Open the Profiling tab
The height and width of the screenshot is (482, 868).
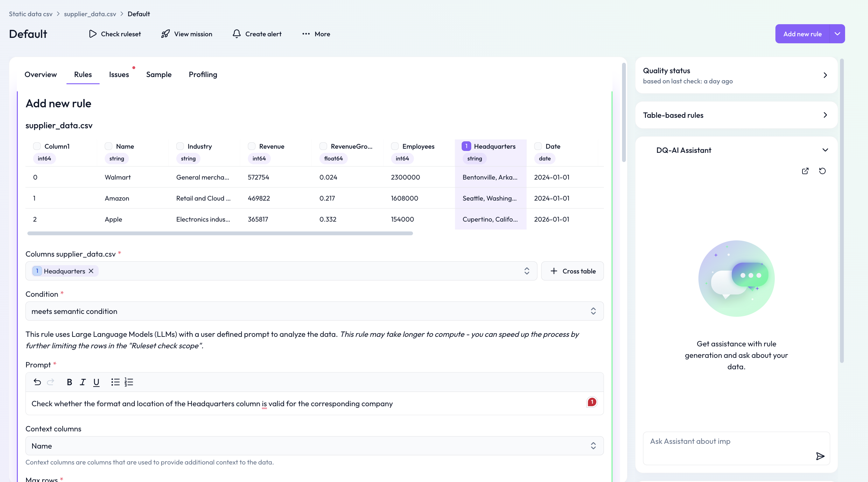(202, 74)
